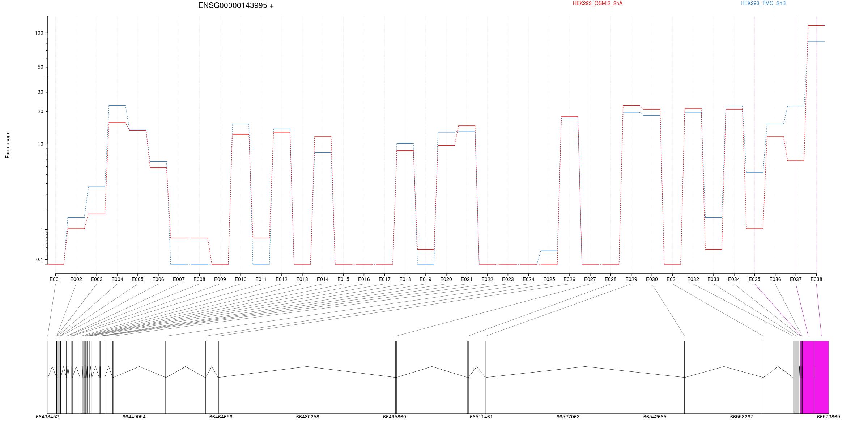Select exon label E018
Screen dimensions: 868x434
click(405, 279)
